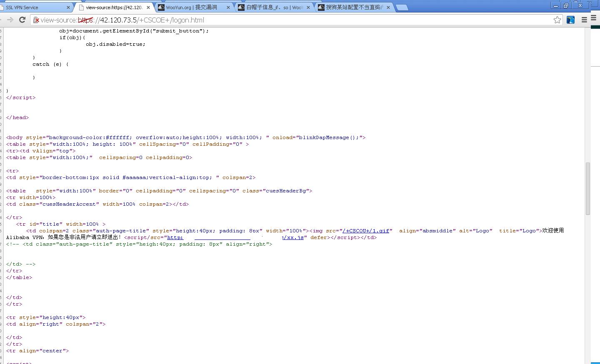Screen dimensions: 600x364
Task: Reload the page with the refresh icon
Action: tap(22, 20)
